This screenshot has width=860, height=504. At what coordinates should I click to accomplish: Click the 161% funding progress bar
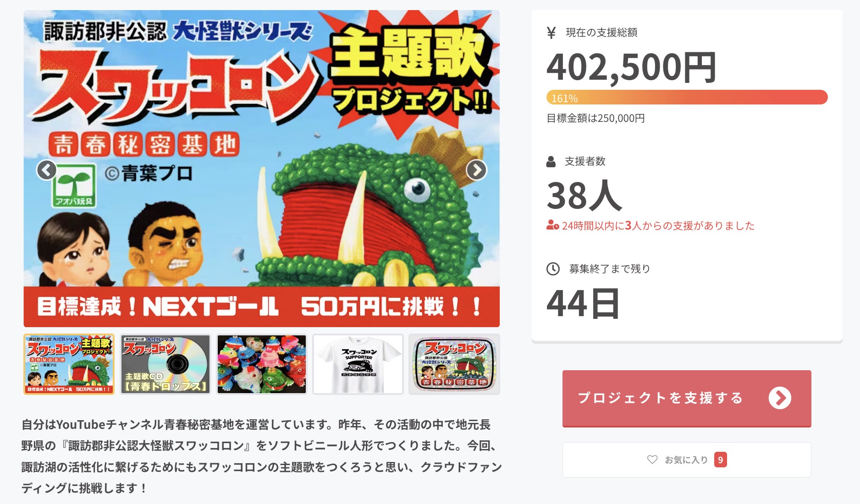tap(687, 98)
